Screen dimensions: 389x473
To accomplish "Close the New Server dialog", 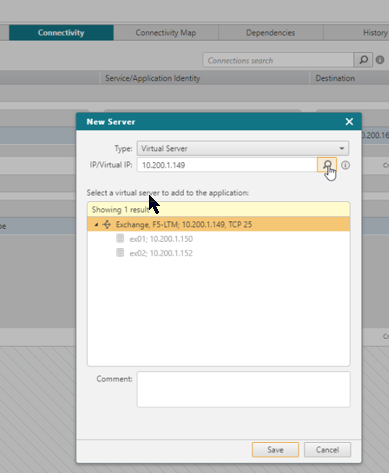I will pos(349,122).
